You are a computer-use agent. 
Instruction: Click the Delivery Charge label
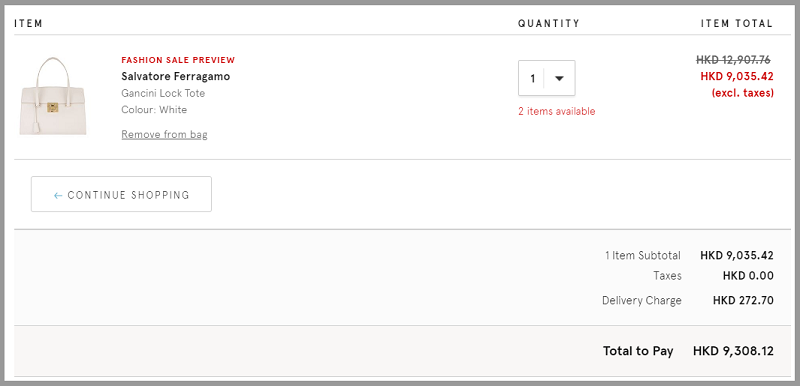(x=642, y=300)
